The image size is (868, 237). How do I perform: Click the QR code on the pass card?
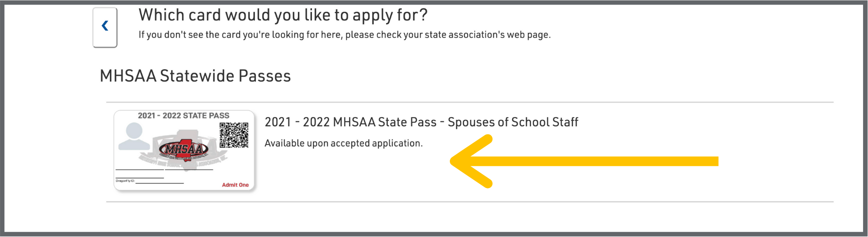234,135
